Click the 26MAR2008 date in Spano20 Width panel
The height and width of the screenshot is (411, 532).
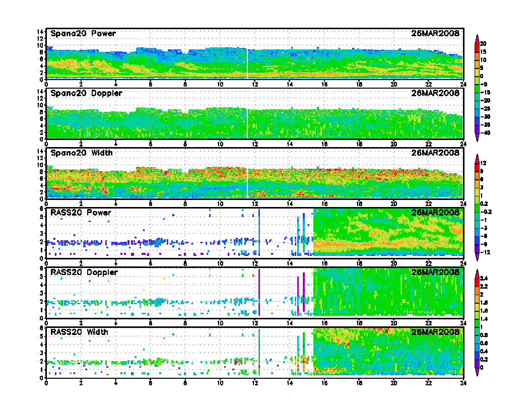[x=435, y=153]
